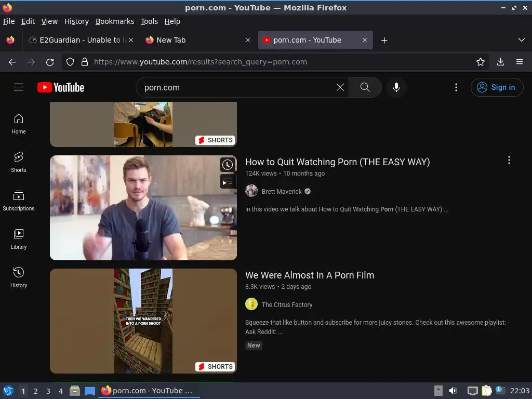The height and width of the screenshot is (399, 532).
Task: Click the bookshelf Shorts video thumbnail
Action: coord(143,321)
